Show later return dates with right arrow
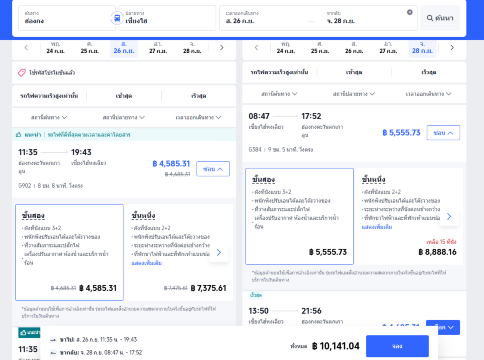484x360 pixels. (452, 48)
